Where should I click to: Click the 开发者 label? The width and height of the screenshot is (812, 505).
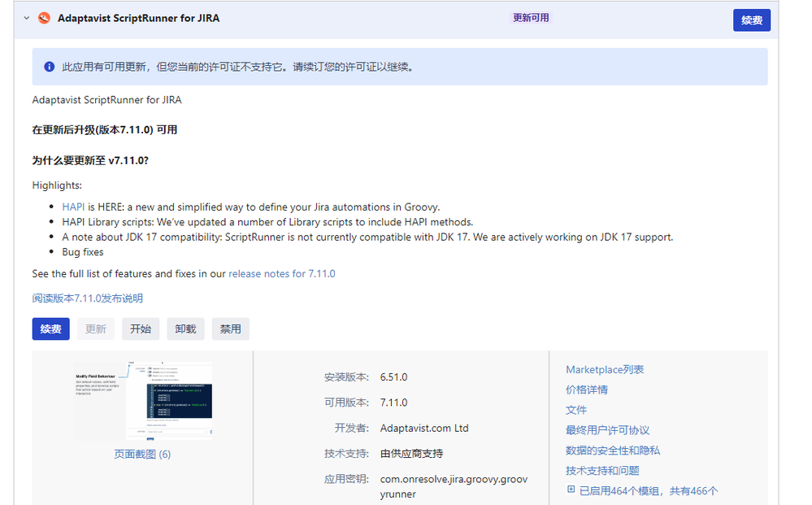click(352, 429)
